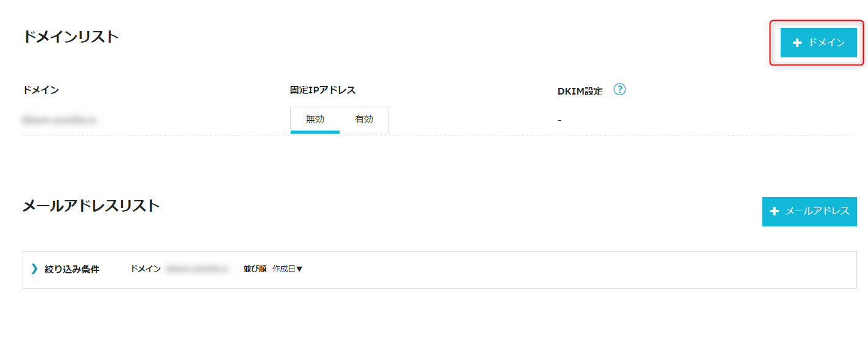Click the ドメイン label in the filter bar
The image size is (868, 349).
click(145, 269)
